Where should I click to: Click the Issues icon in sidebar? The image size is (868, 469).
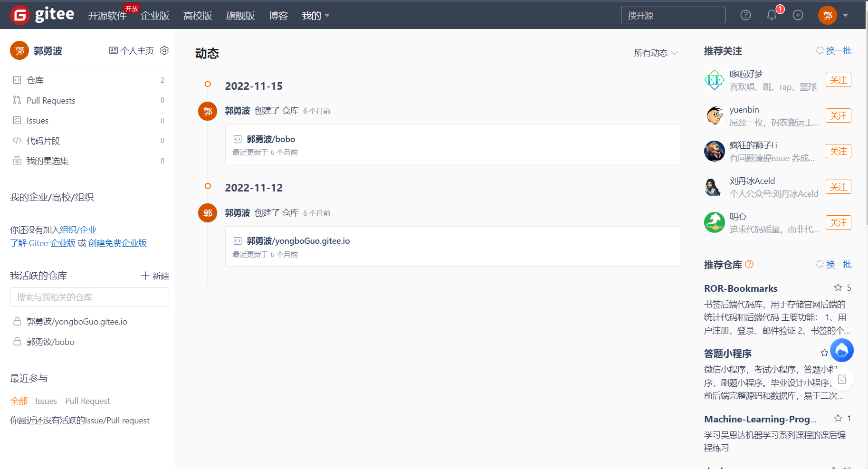(x=17, y=120)
